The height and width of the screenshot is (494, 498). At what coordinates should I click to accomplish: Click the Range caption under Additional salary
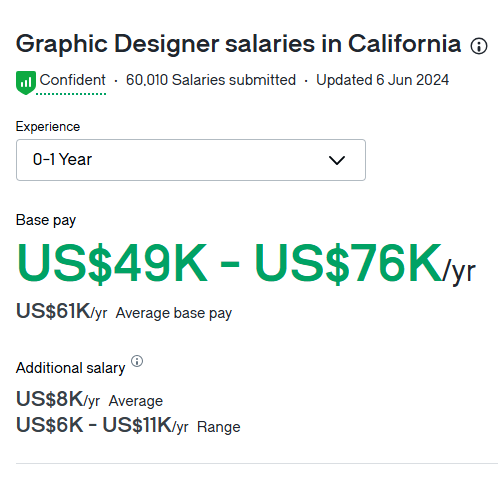[219, 427]
